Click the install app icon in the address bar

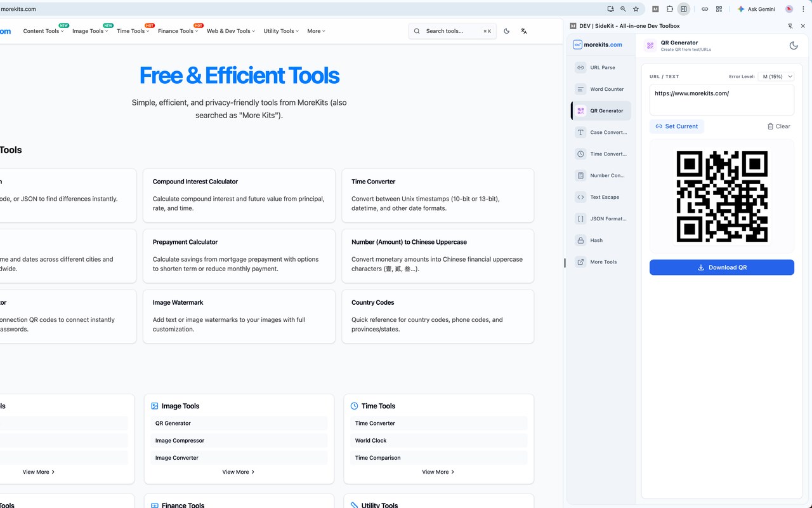[610, 9]
